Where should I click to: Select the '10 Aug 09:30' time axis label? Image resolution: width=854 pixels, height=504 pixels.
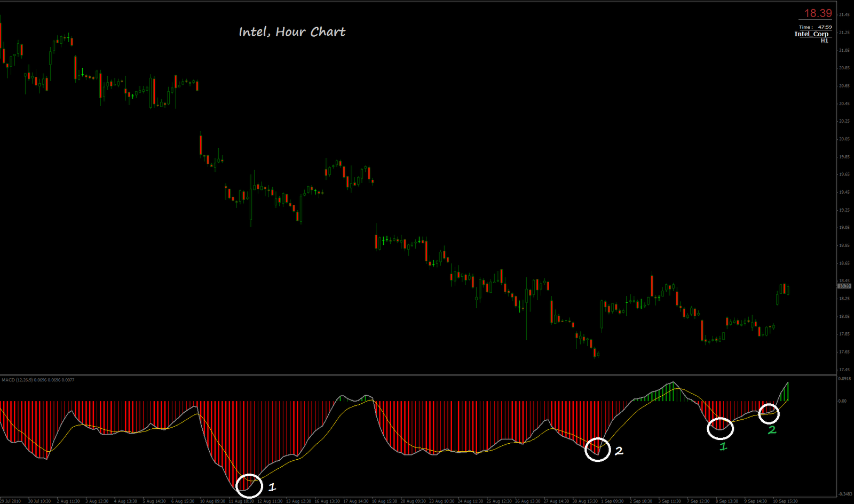coord(212,501)
